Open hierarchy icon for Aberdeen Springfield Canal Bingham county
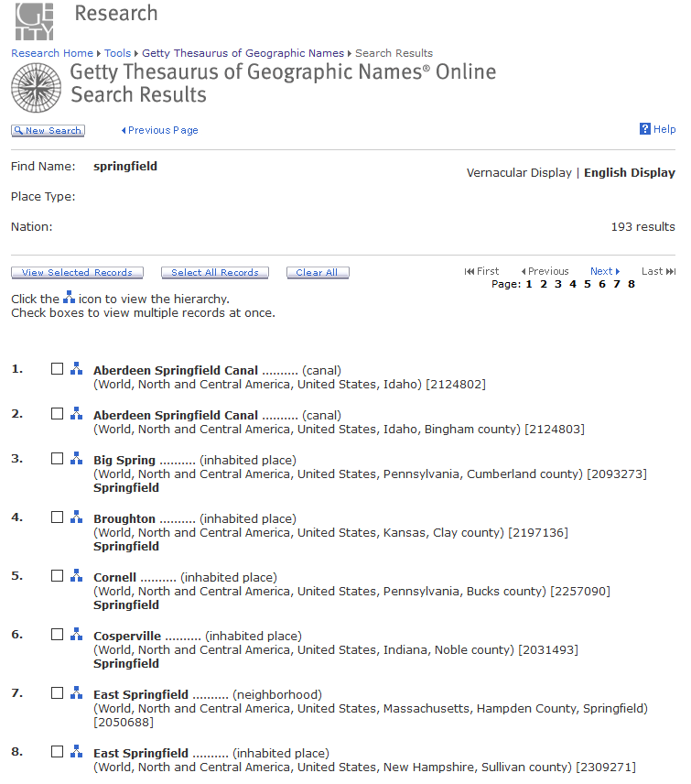This screenshot has width=691, height=784. (x=77, y=413)
